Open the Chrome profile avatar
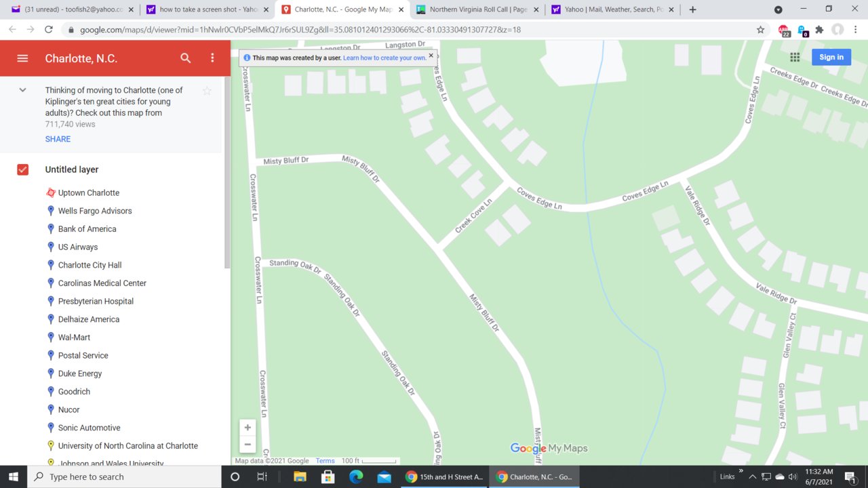The width and height of the screenshot is (868, 488). point(837,30)
